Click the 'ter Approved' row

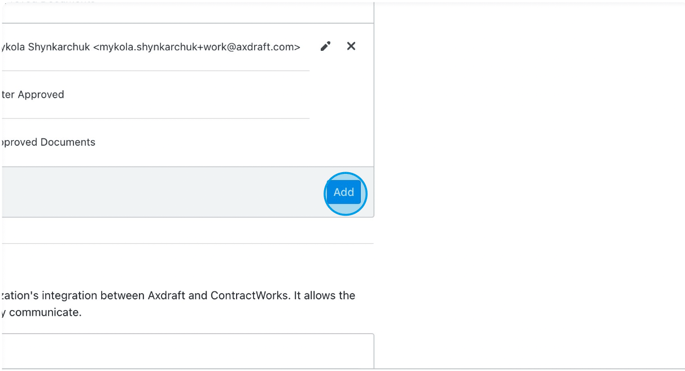tap(155, 94)
